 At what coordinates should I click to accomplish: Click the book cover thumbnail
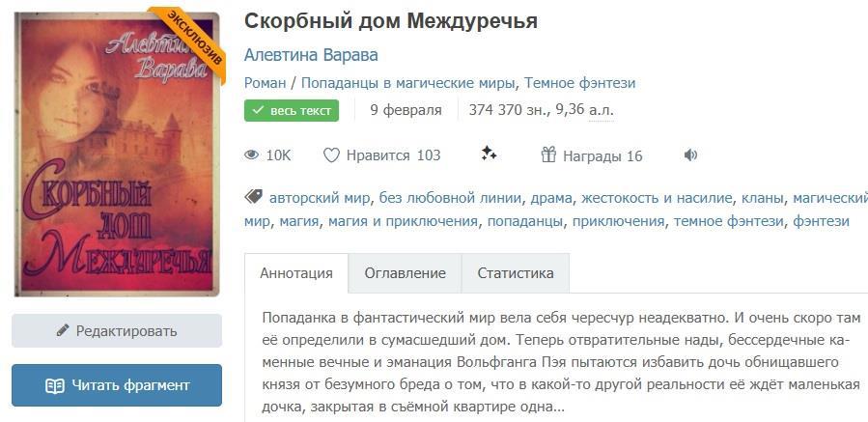point(117,153)
